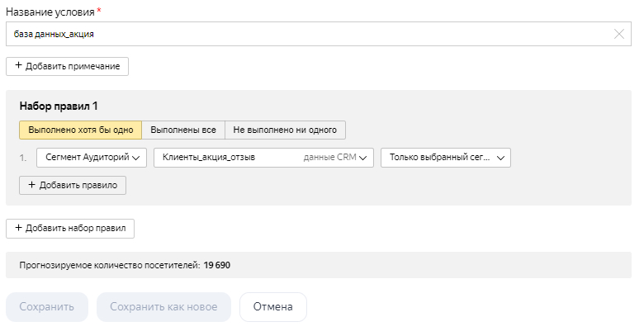Expand the Только выбранный сегмент dropdown

(439, 158)
